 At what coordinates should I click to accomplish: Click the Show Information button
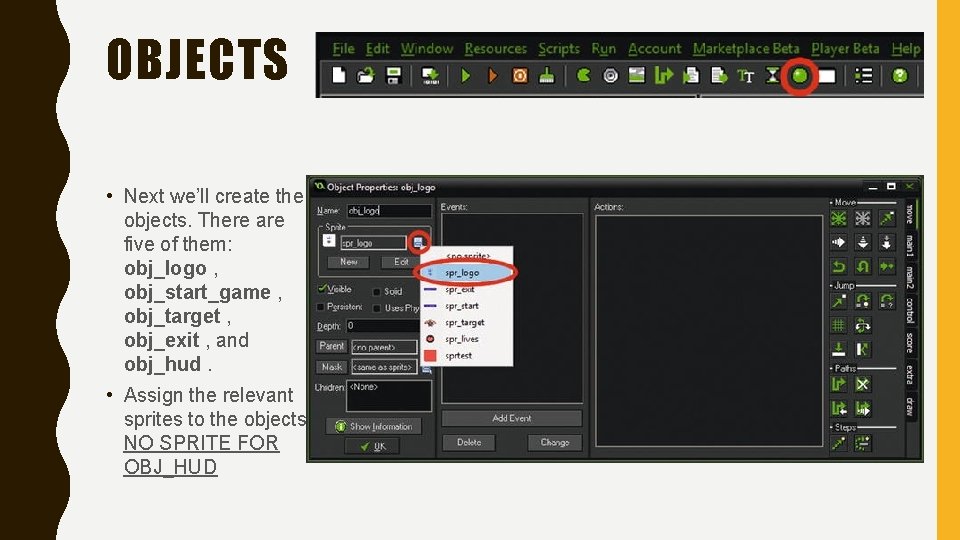coord(373,426)
